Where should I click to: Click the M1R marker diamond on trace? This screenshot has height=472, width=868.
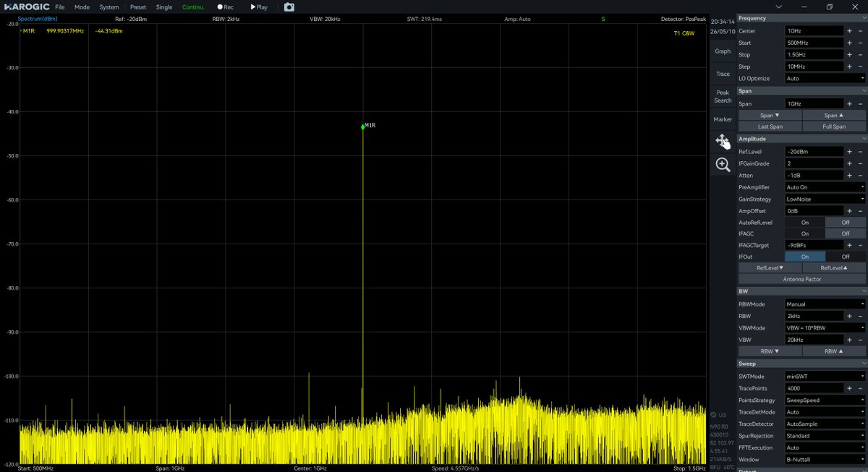click(x=363, y=127)
